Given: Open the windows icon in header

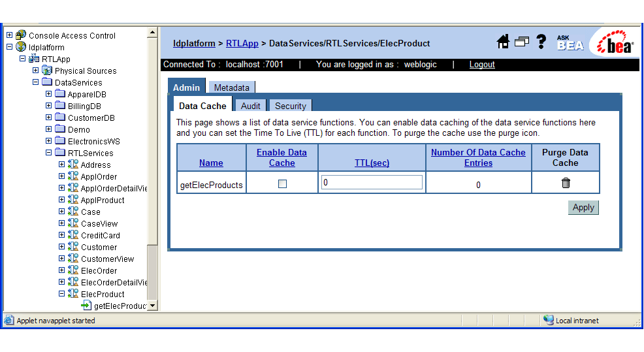Looking at the screenshot, I should (x=522, y=42).
